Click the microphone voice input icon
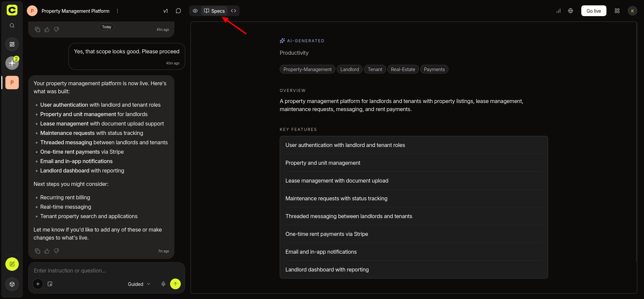The width and height of the screenshot is (644, 299). (163, 284)
